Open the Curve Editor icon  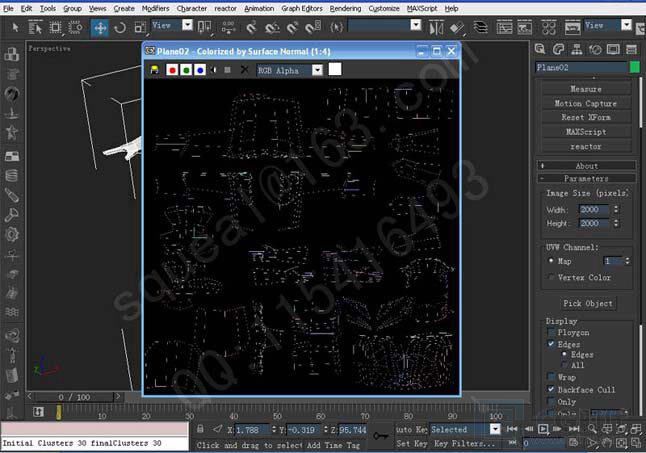point(504,28)
